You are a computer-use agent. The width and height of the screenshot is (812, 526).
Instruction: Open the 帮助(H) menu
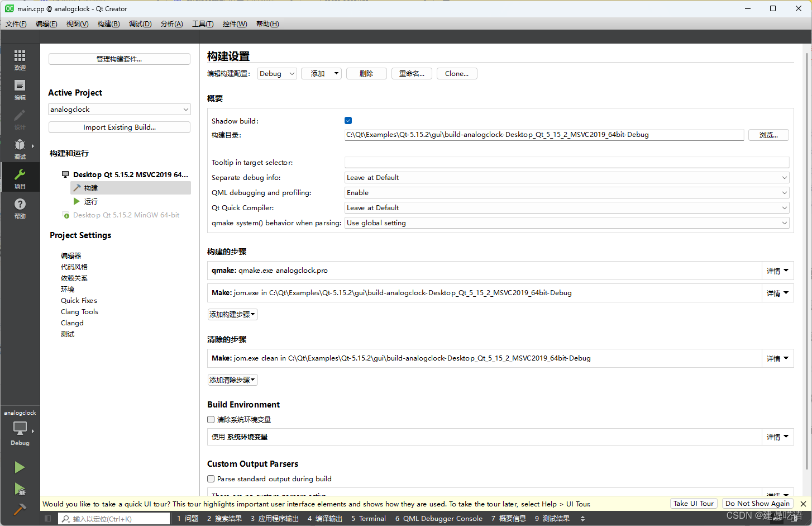[268, 23]
